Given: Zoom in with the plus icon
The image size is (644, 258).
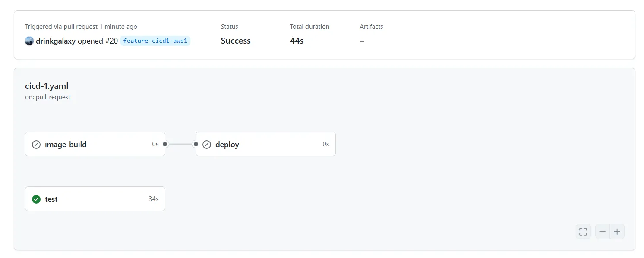Looking at the screenshot, I should click(x=617, y=232).
